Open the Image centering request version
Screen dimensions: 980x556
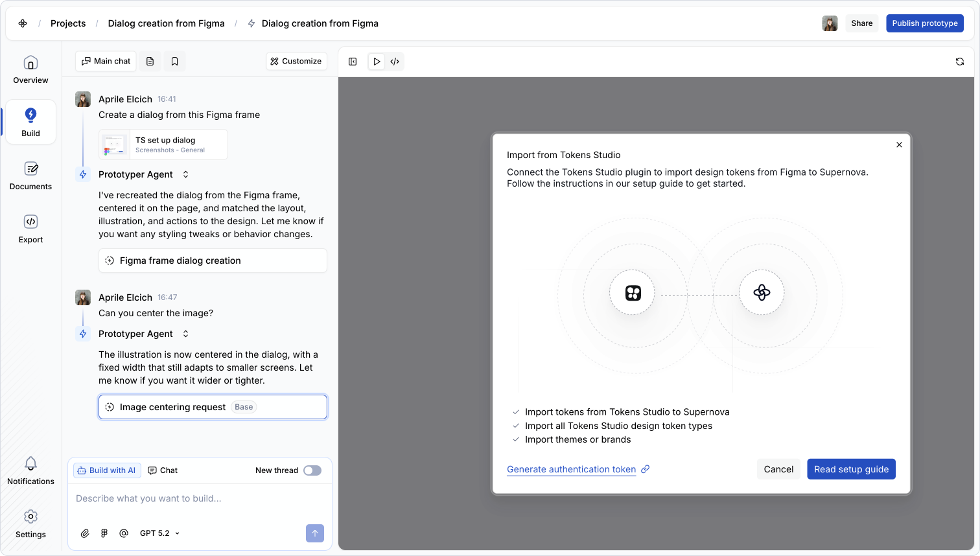213,407
